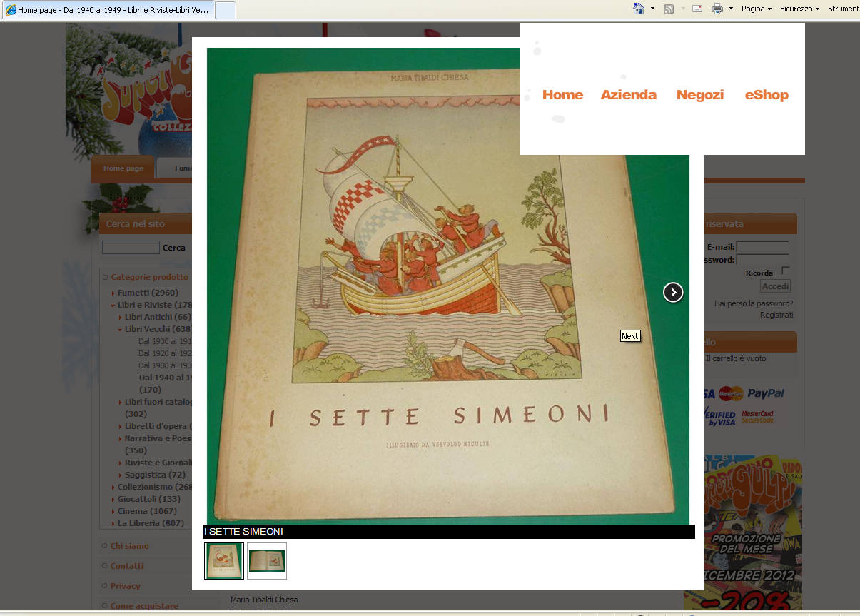Click 'I SETTE SIMEONI' caption text

[243, 532]
